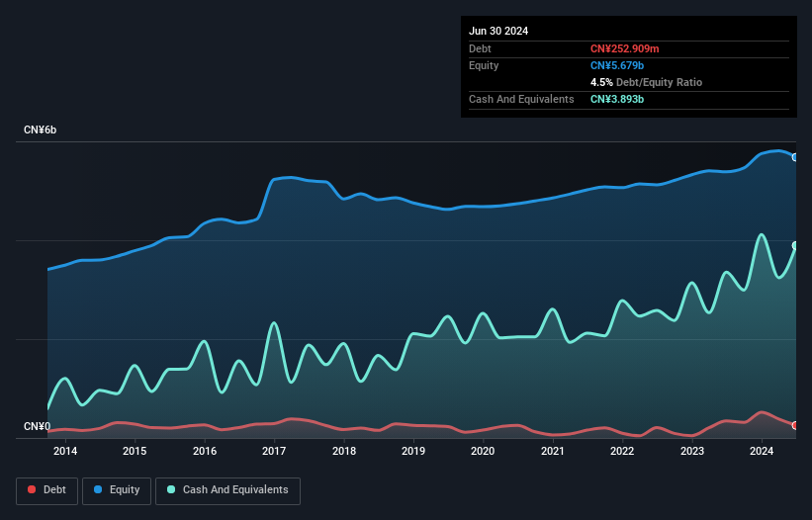Click the 2021 x-axis label
812x520 pixels.
(553, 451)
